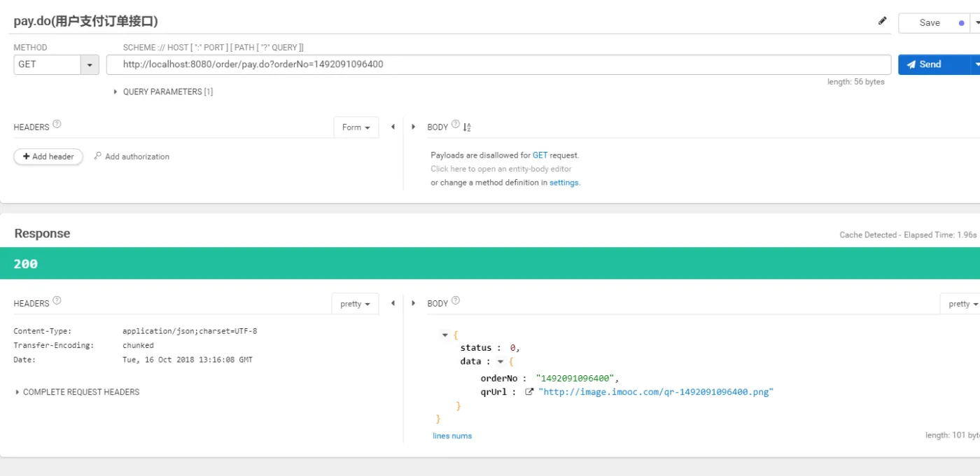
Task: Click the 200 status bar
Action: 490,263
